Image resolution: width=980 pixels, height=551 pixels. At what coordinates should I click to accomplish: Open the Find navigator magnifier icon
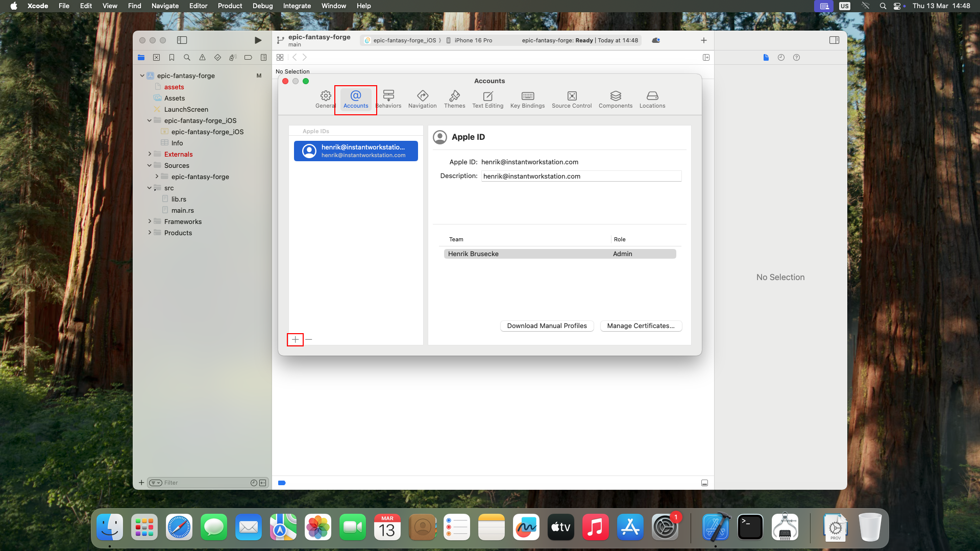(187, 58)
